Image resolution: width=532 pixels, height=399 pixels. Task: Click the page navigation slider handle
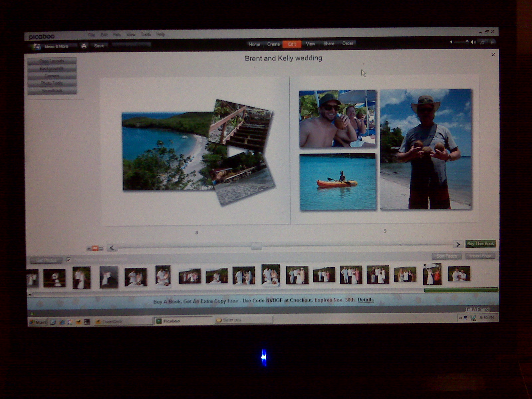(256, 246)
